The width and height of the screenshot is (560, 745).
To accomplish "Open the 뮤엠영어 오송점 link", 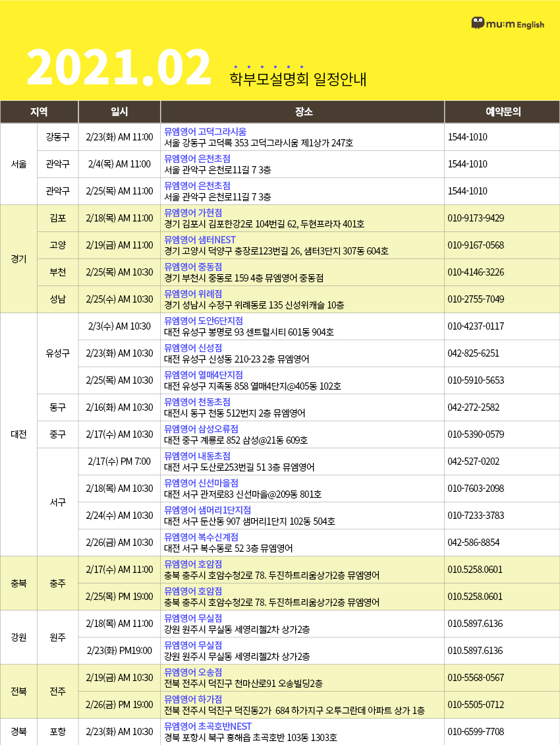I will 193,672.
